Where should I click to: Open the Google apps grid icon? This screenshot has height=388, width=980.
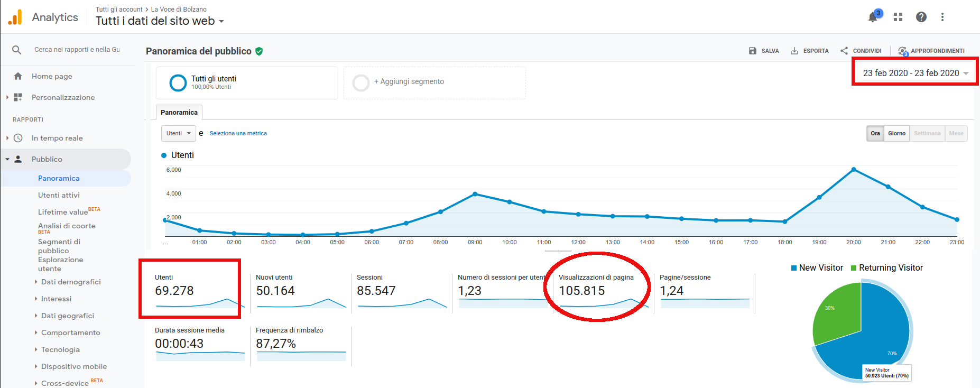pyautogui.click(x=898, y=17)
